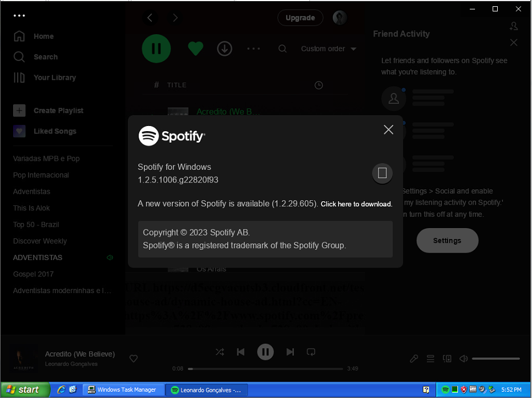Toggle shuffle in the player controls
The image size is (532, 398).
[x=220, y=352]
